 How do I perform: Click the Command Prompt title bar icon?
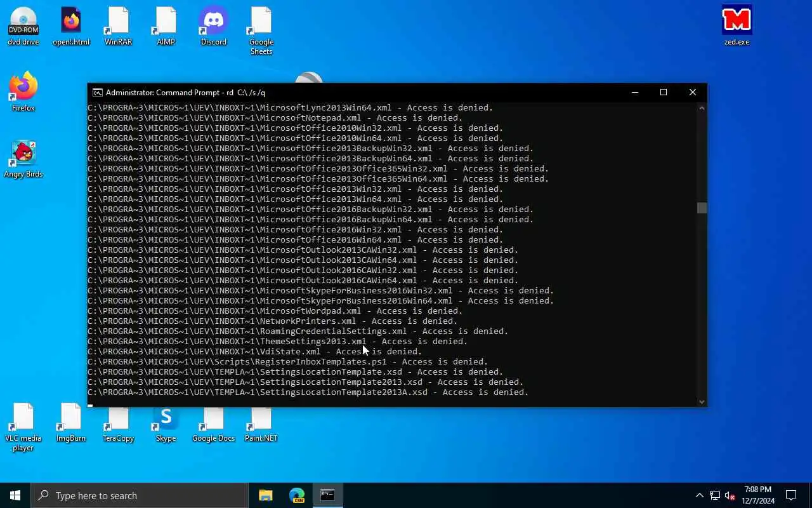[97, 93]
